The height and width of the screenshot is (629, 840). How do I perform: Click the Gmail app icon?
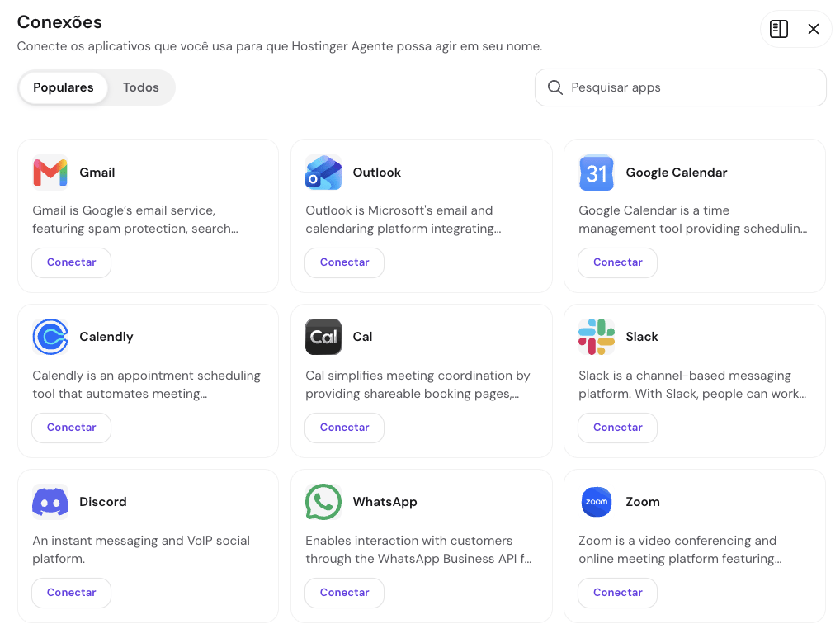pos(50,173)
